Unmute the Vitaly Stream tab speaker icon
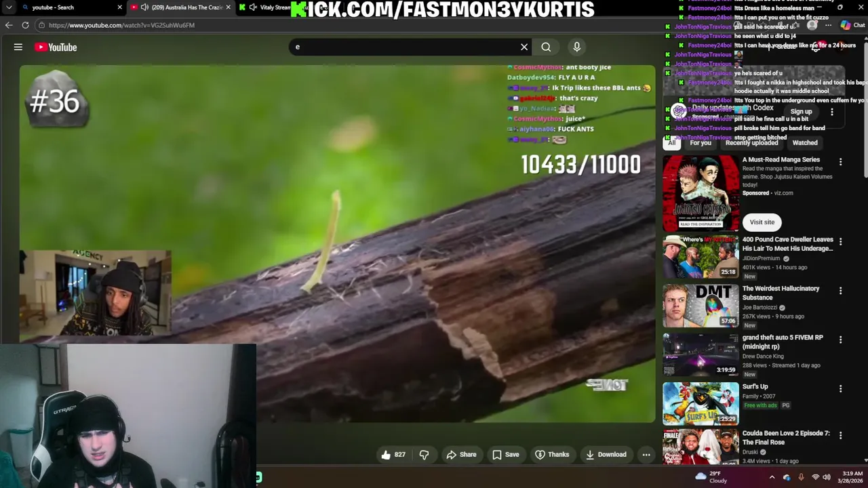The width and height of the screenshot is (868, 488). click(x=253, y=7)
